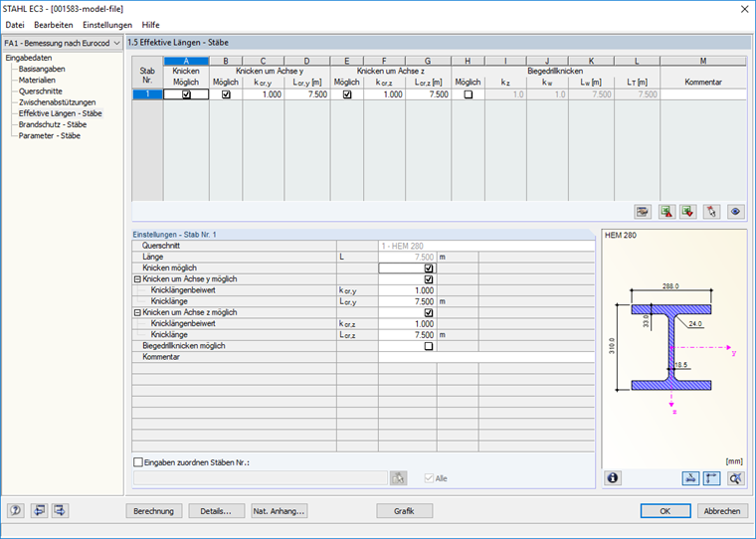
Task: Open cross-section info with the blue 'i' icon
Action: [x=613, y=477]
